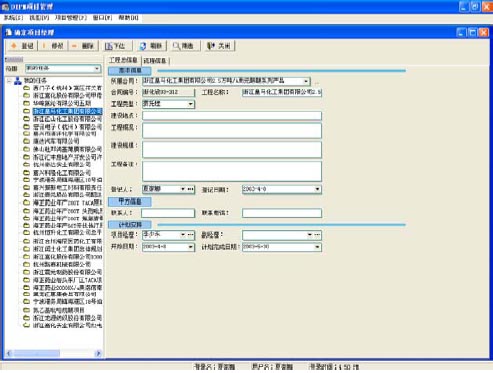Click the 删除 (delete) toolbar button
This screenshot has height=373, width=493.
coord(83,46)
